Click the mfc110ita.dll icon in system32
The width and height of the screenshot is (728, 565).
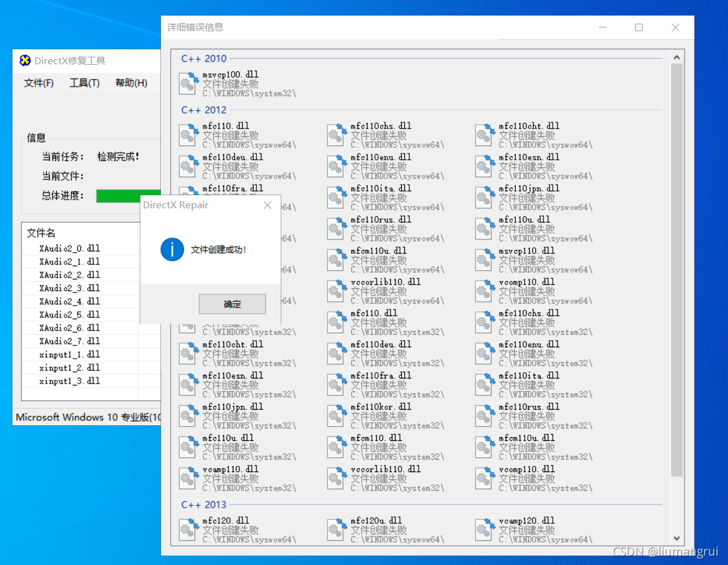coord(485,384)
